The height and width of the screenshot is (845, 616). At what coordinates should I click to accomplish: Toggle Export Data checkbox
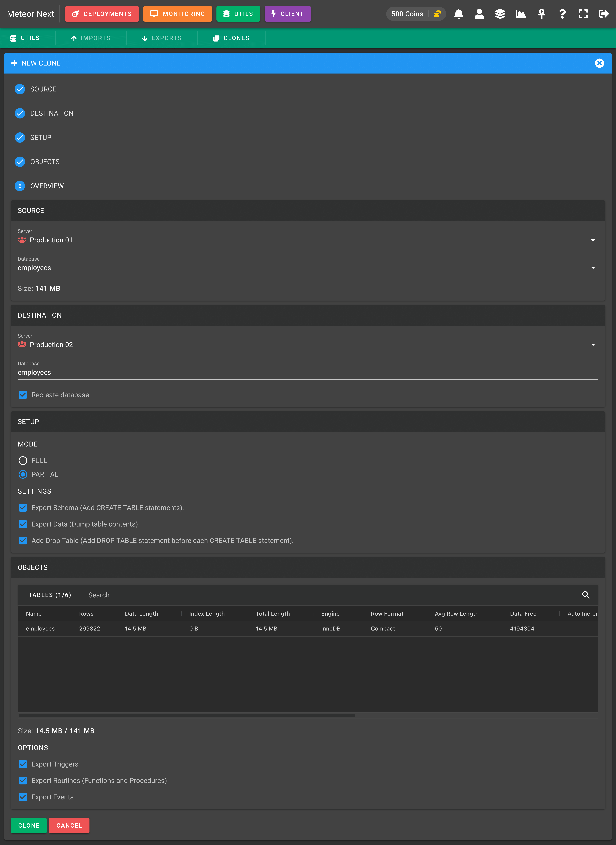tap(23, 524)
